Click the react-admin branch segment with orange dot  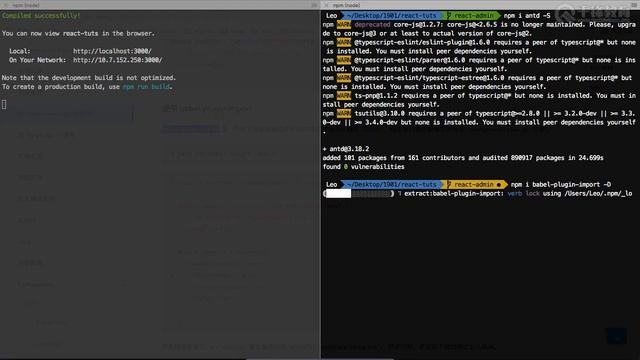pos(476,184)
